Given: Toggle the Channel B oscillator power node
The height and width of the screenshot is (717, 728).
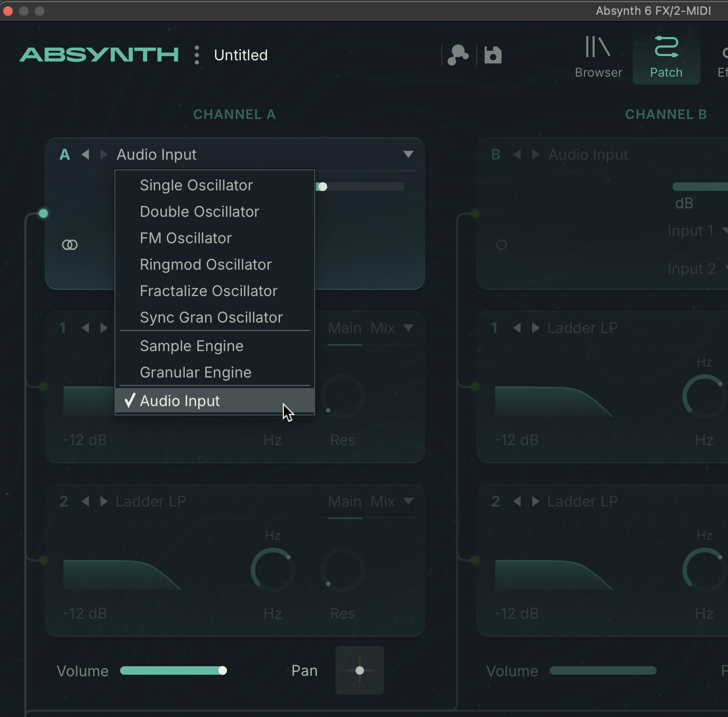Looking at the screenshot, I should 475,214.
